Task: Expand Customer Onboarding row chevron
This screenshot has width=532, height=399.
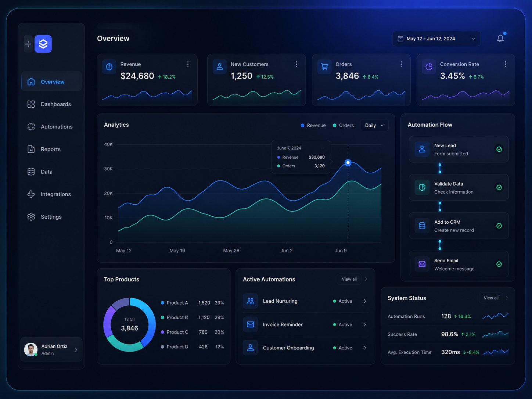Action: click(365, 348)
